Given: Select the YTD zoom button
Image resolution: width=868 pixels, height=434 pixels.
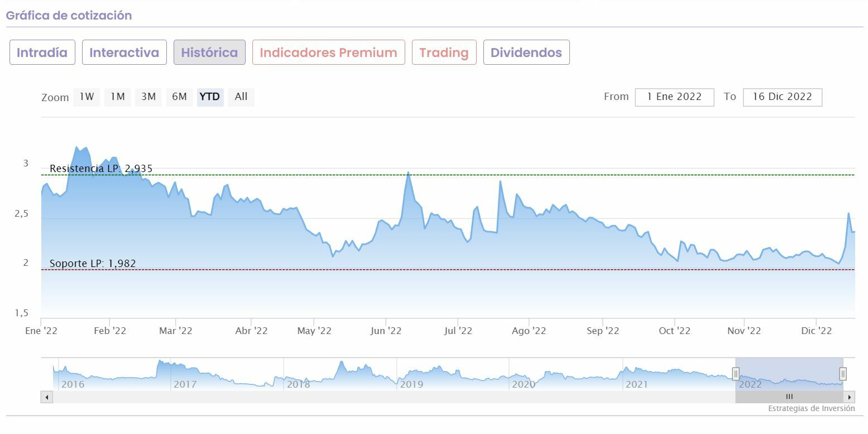Looking at the screenshot, I should tap(210, 97).
